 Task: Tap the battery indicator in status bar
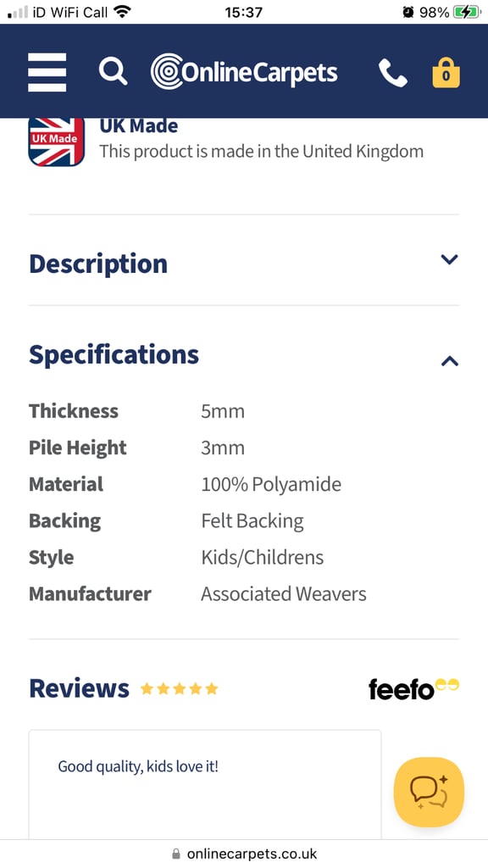(x=467, y=12)
